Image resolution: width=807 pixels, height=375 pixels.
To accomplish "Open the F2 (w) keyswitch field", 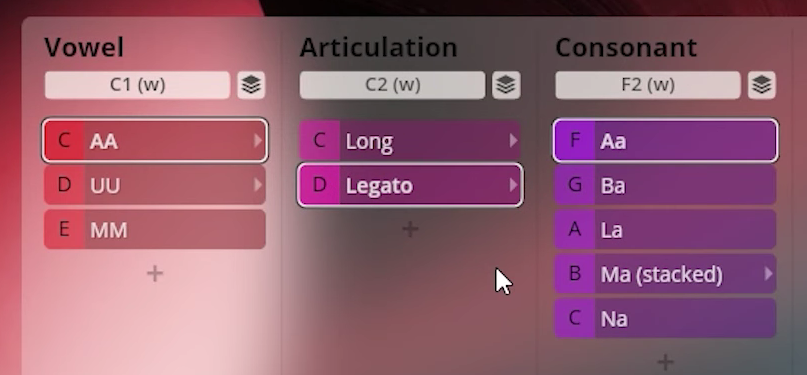I will click(x=648, y=85).
